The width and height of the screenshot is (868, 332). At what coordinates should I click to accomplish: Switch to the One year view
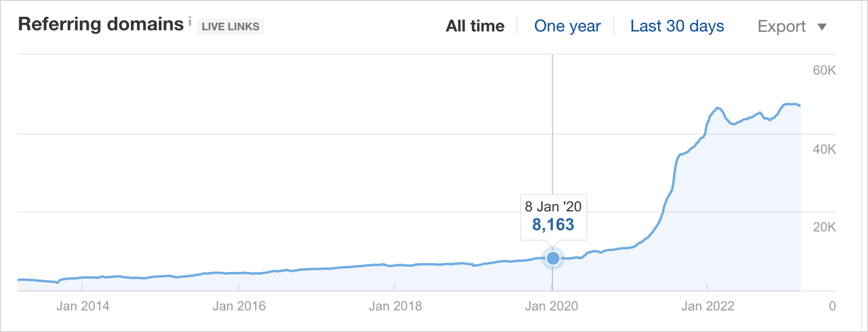coord(567,26)
